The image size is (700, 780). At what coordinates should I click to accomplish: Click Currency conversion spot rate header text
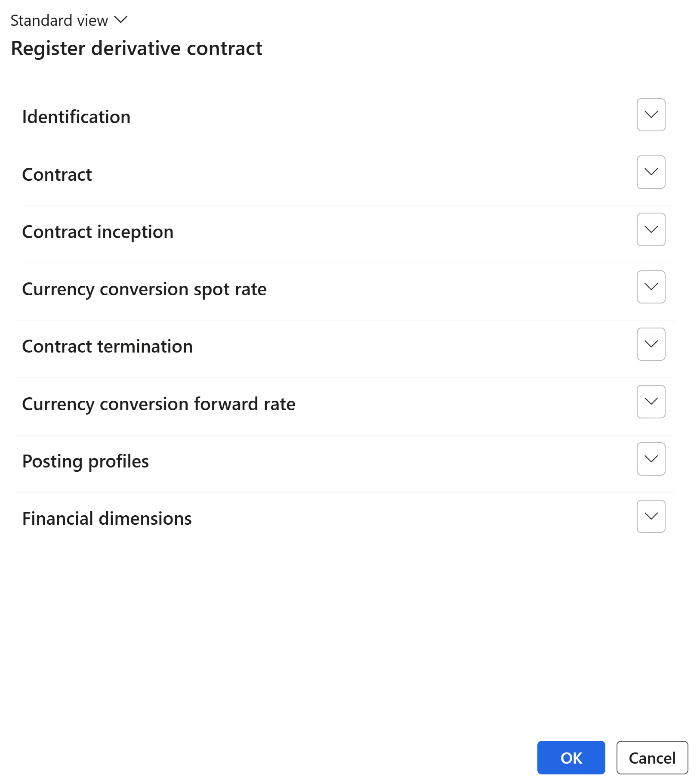(x=144, y=289)
